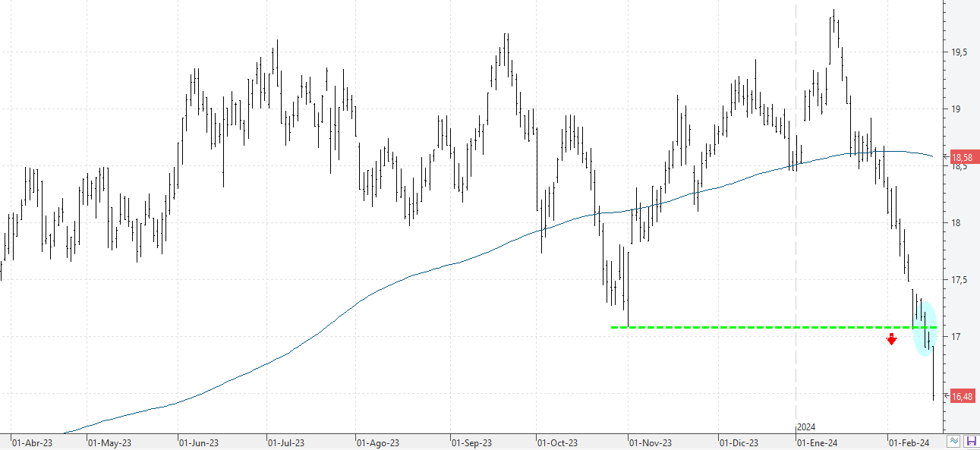Image resolution: width=980 pixels, height=450 pixels.
Task: Click the 01-Ene-24 date label
Action: (818, 442)
